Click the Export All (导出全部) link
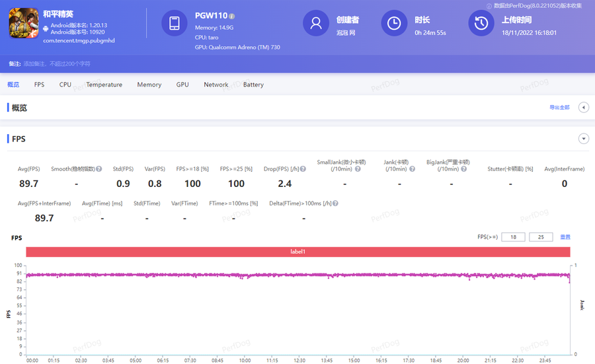 (x=559, y=107)
